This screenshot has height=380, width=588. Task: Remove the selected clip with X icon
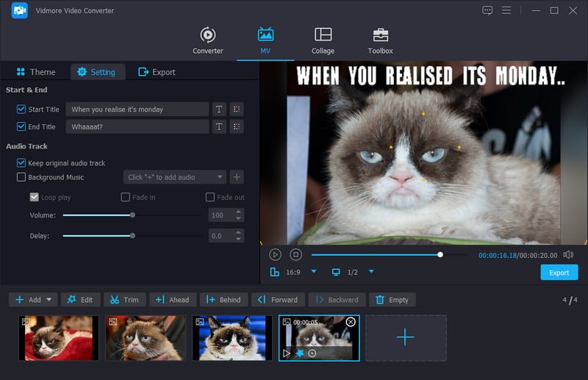[351, 322]
